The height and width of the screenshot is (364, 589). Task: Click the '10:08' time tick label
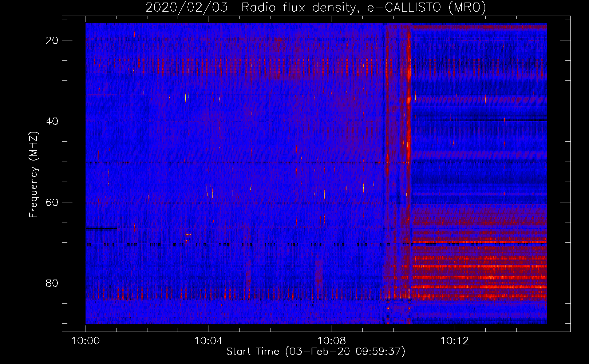332,341
